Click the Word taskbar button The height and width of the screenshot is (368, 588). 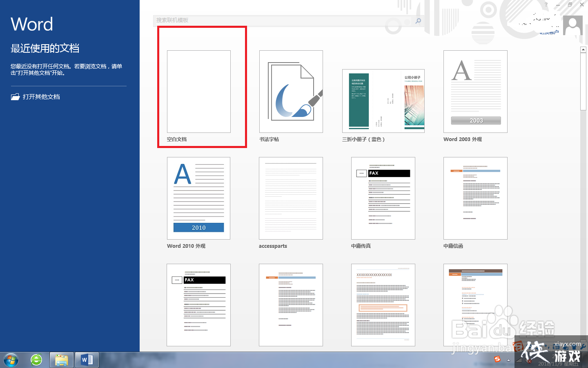[x=87, y=360]
